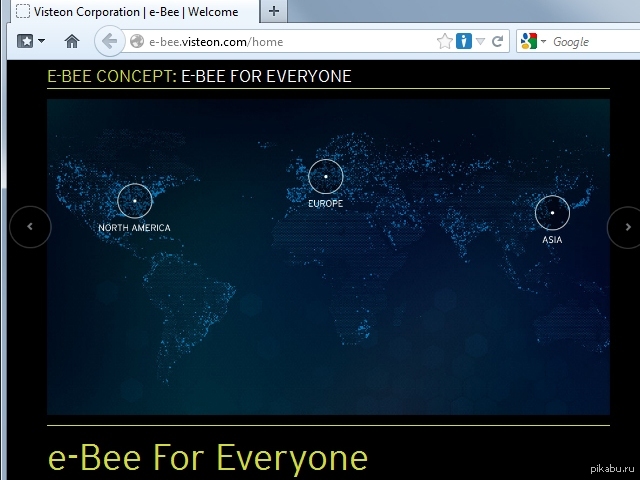Bookmark this page with the star

444,41
